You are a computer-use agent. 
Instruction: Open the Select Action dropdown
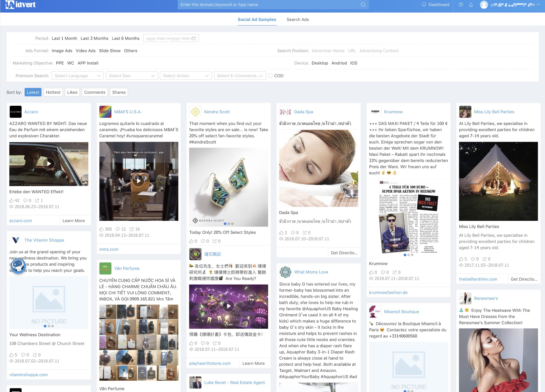(186, 76)
